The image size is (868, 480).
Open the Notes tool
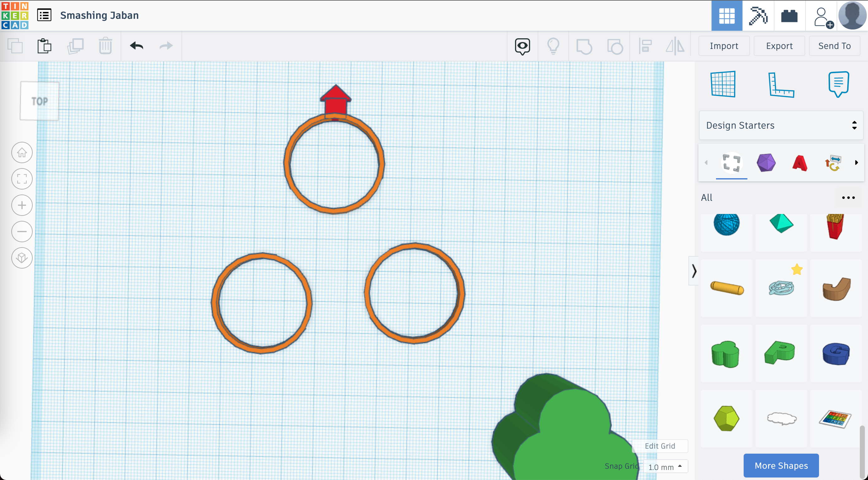838,84
